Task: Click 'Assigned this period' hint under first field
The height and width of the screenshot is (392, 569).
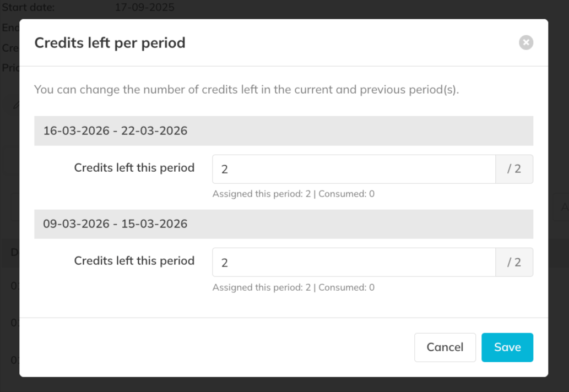Action: (x=262, y=194)
